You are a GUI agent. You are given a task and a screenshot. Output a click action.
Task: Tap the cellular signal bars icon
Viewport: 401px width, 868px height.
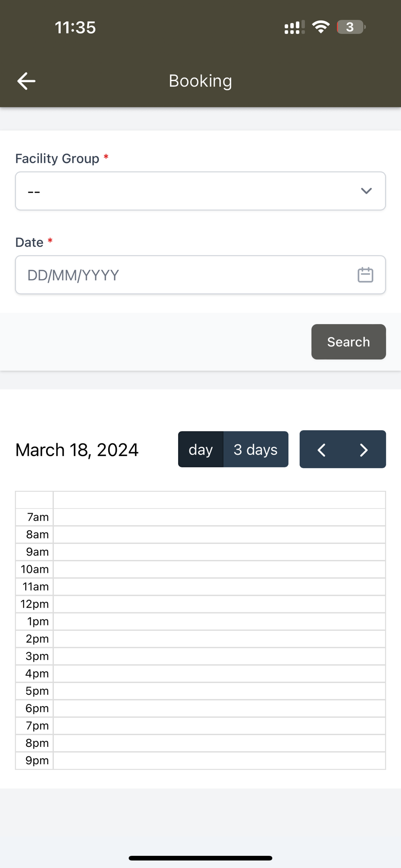294,27
